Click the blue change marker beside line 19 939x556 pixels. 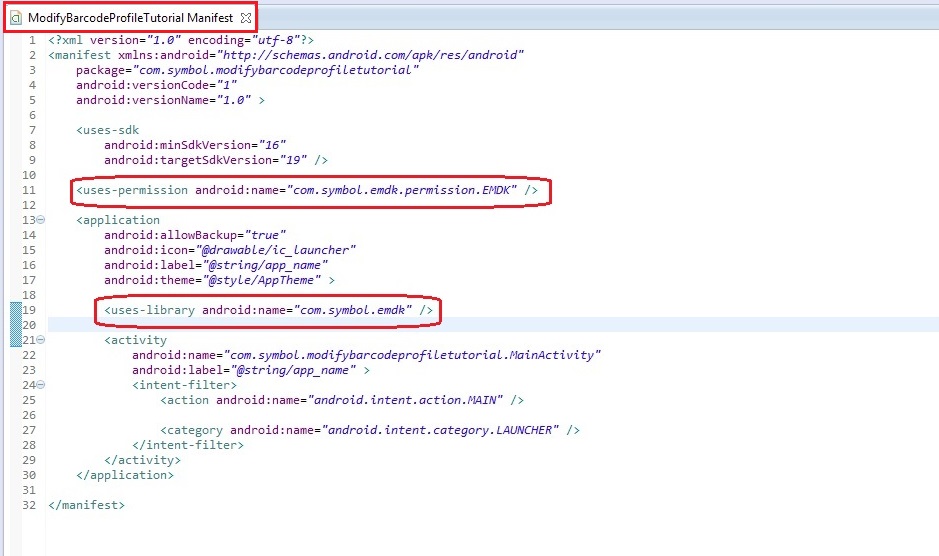15,311
